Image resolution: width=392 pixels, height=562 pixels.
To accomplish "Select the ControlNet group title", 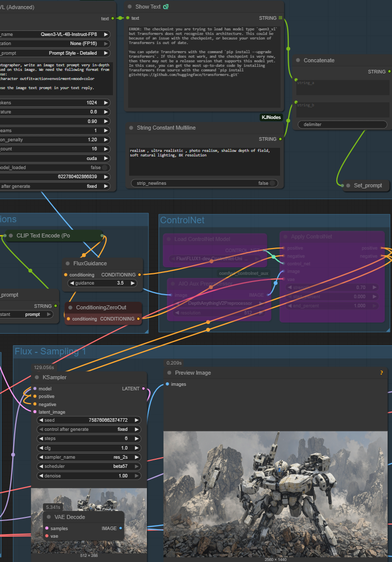I will pyautogui.click(x=182, y=220).
